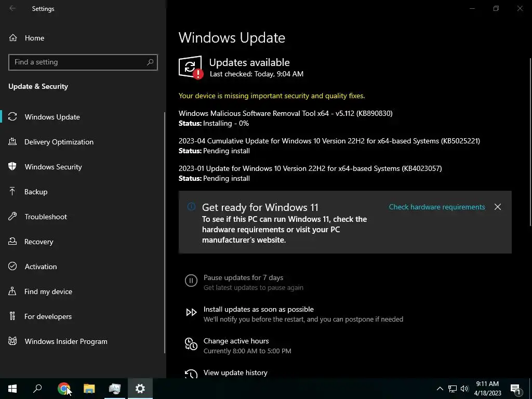Click the Home icon in Settings sidebar

pos(13,38)
